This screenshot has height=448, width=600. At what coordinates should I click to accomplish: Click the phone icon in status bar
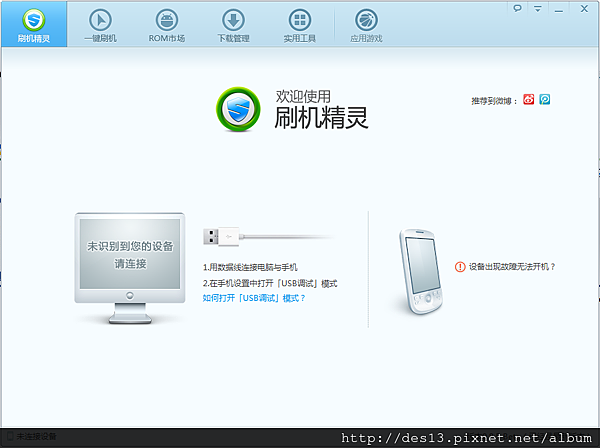(x=10, y=436)
